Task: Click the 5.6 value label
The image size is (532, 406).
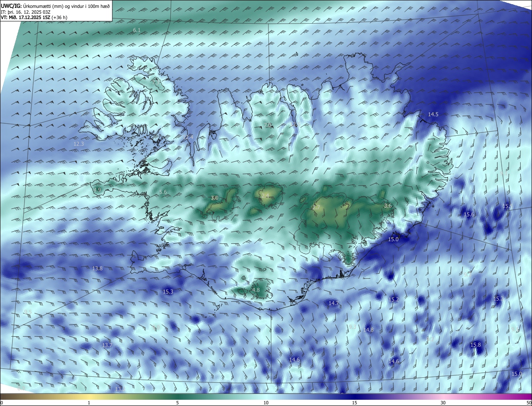Action: click(x=163, y=192)
